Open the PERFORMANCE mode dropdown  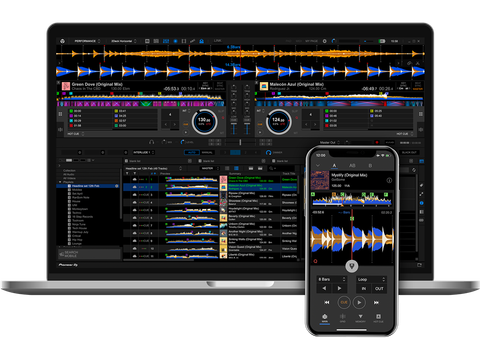tap(87, 41)
